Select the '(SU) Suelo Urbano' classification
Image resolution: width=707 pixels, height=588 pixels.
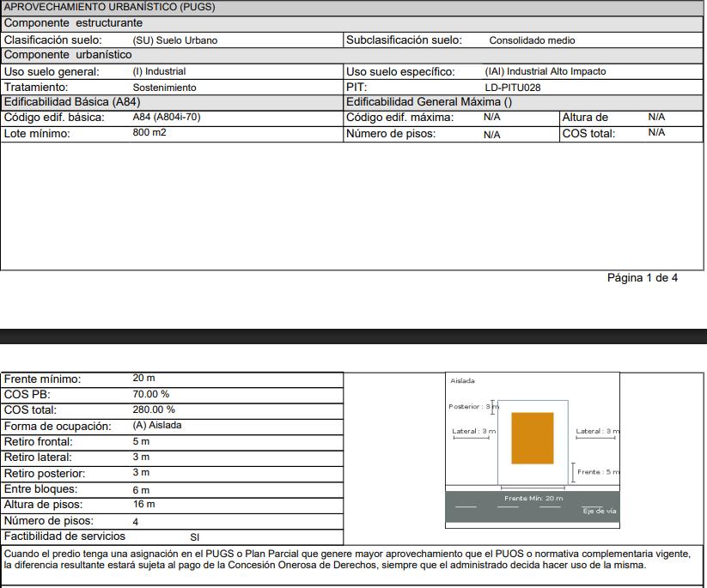point(174,40)
